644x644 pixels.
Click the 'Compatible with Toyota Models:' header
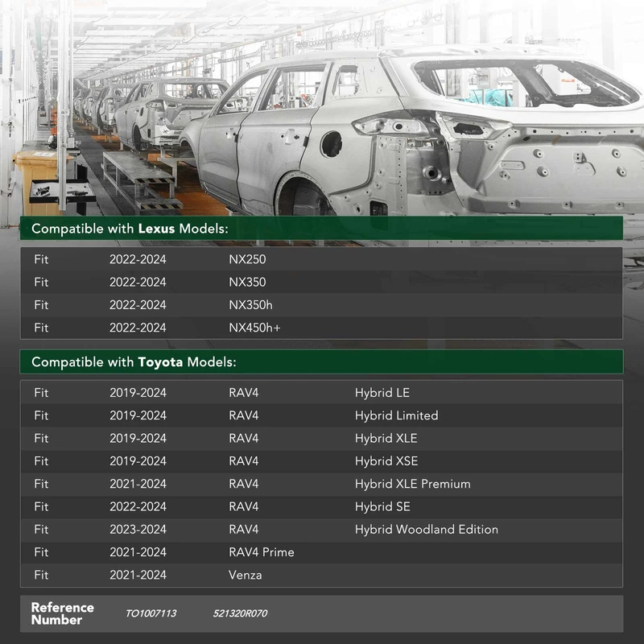tap(321, 361)
